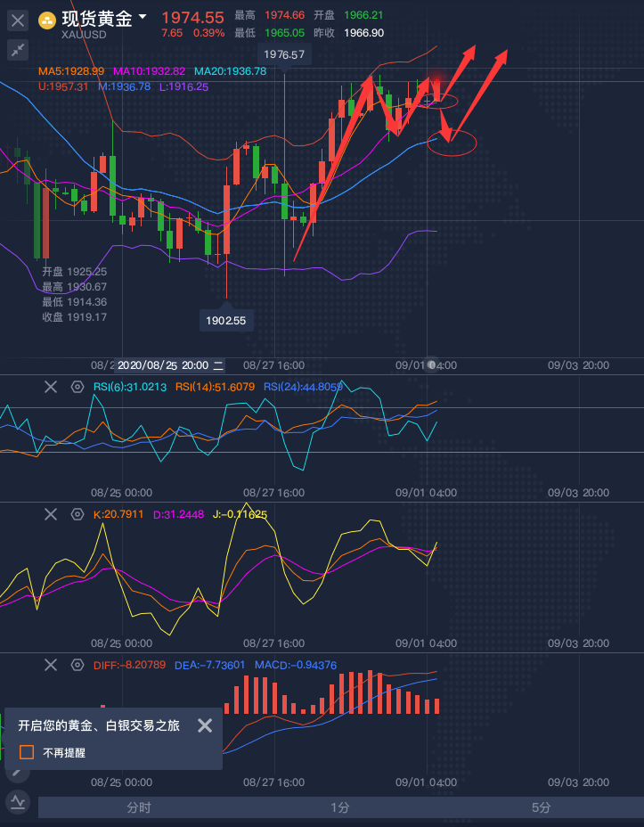Open RSI indicator settings hexagon icon
Image resolution: width=644 pixels, height=827 pixels.
click(77, 387)
